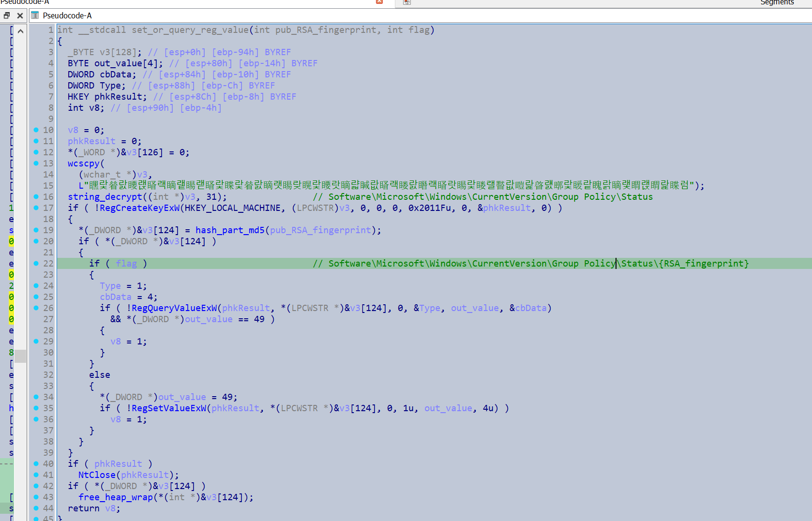Click the free_heap_wrap function call
The height and width of the screenshot is (521, 812).
coord(116,497)
